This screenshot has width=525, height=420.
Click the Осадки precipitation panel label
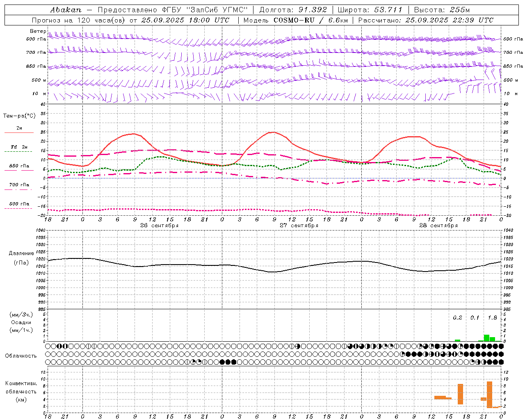pos(21,322)
